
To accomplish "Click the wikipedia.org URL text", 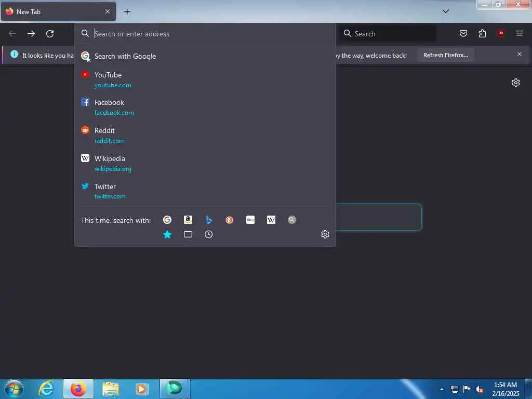I will [x=113, y=169].
